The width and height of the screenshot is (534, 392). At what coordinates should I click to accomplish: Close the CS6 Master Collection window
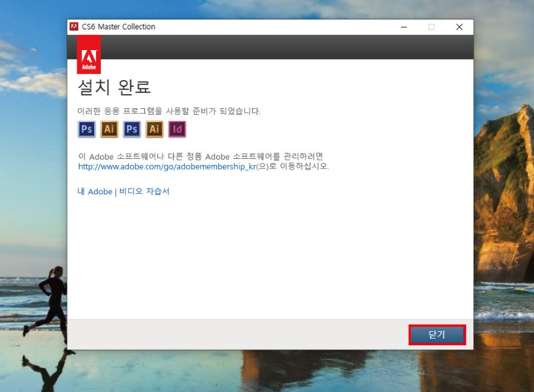(x=459, y=27)
